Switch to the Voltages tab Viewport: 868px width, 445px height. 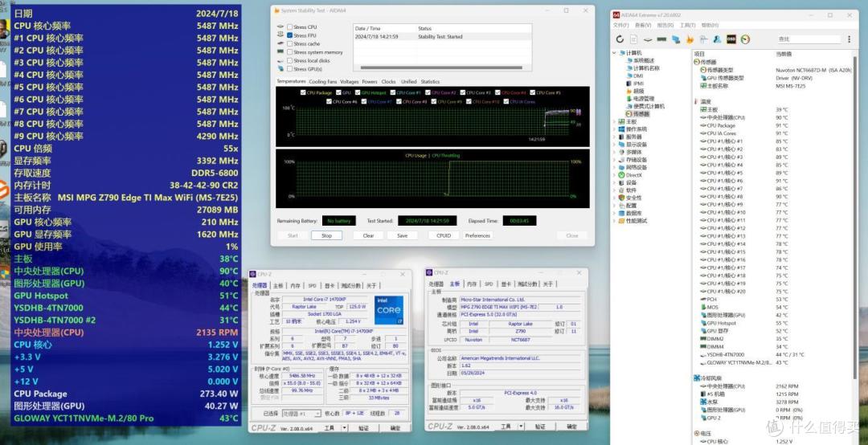pyautogui.click(x=350, y=81)
